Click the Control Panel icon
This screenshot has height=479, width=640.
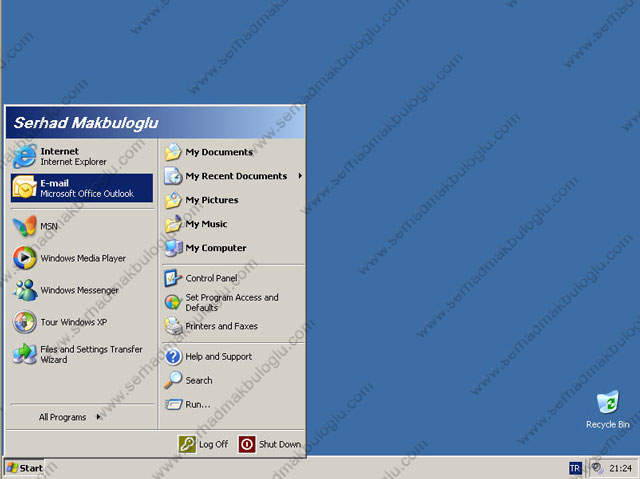point(173,278)
